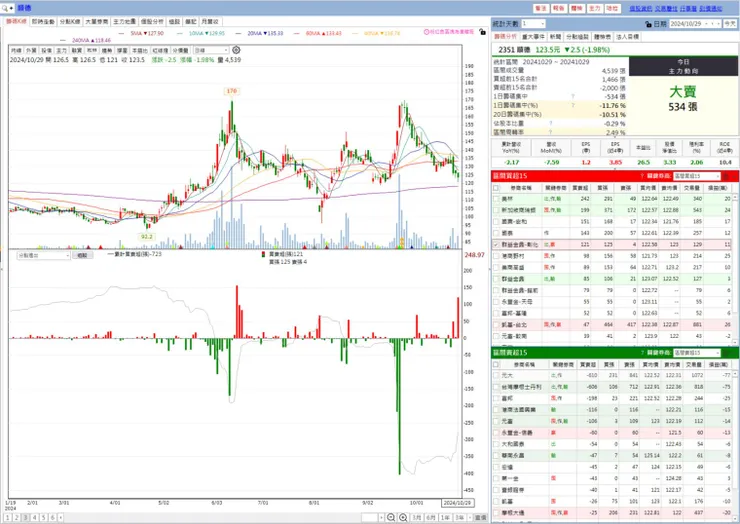Open the 法人目標 tab in right panel

coord(627,36)
